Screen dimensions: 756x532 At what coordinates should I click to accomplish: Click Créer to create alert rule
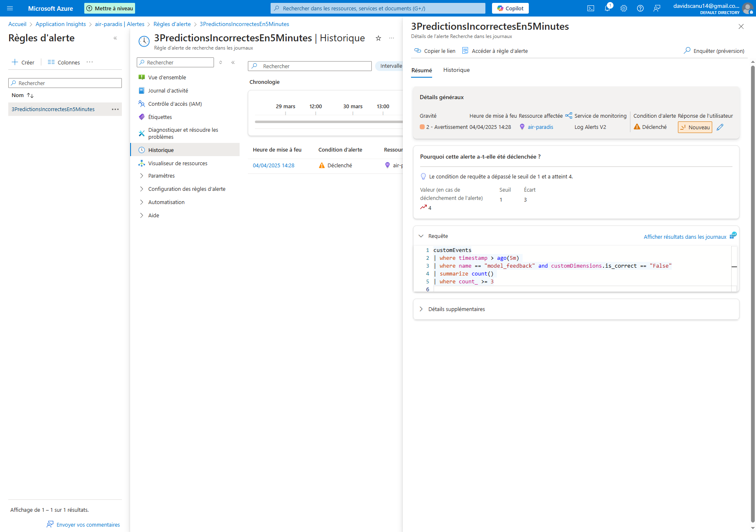[x=23, y=62]
